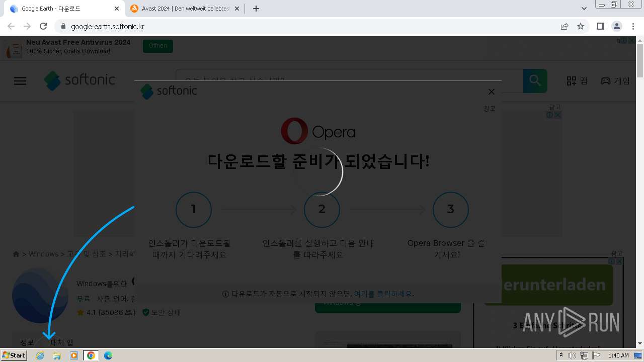Screen dimensions: 644x362
Task: Close the Google Earth browser tab
Action: click(x=117, y=9)
